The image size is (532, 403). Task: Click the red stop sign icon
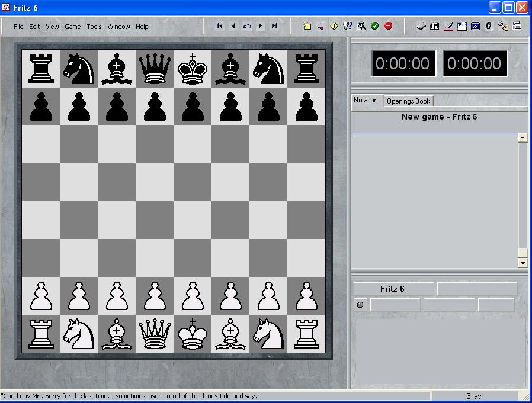point(389,26)
